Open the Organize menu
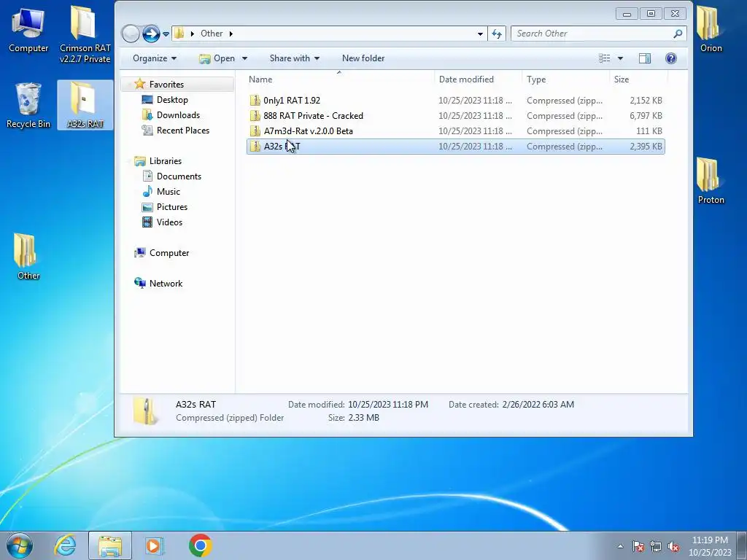747x560 pixels. click(x=155, y=58)
